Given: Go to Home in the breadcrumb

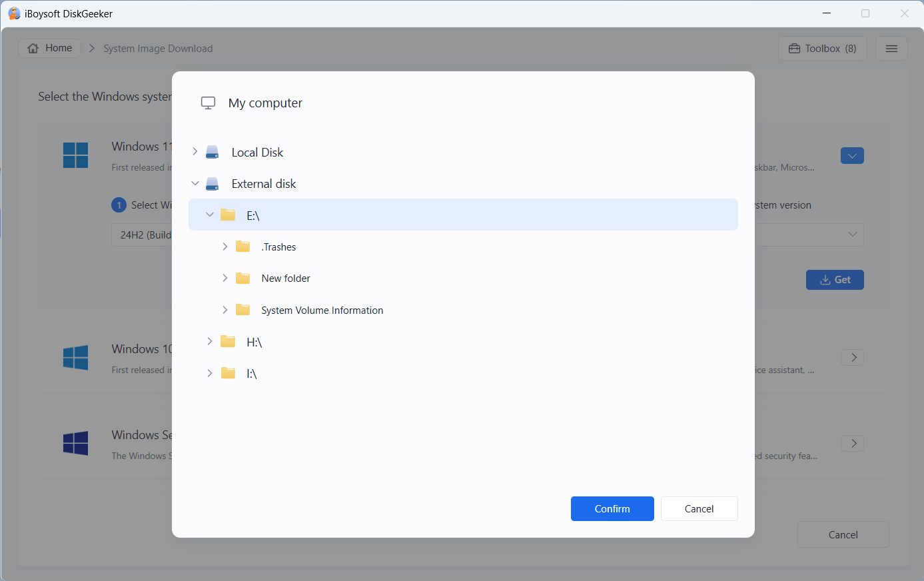Looking at the screenshot, I should tap(50, 48).
